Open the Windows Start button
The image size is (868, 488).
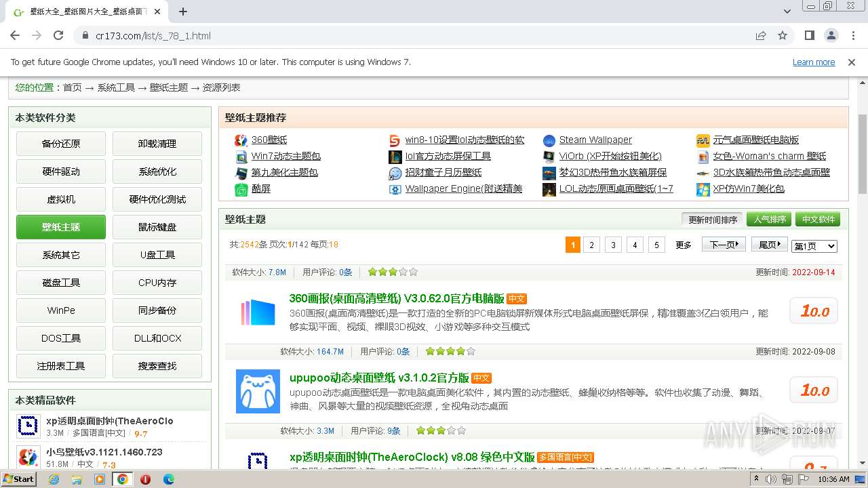tap(18, 479)
